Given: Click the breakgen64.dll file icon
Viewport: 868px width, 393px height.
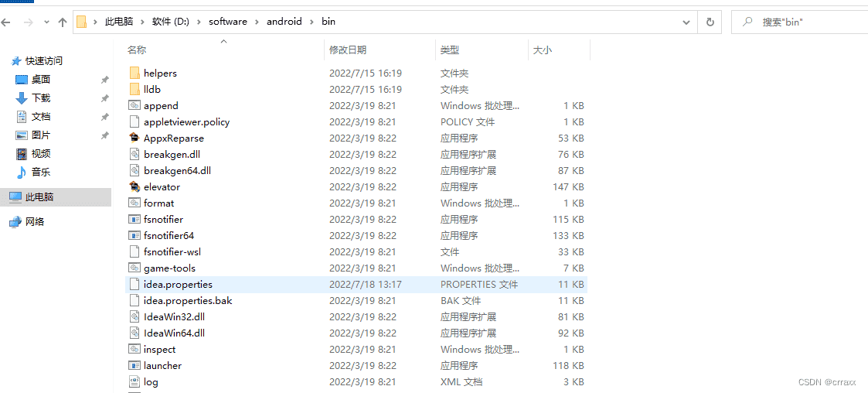Looking at the screenshot, I should point(134,170).
